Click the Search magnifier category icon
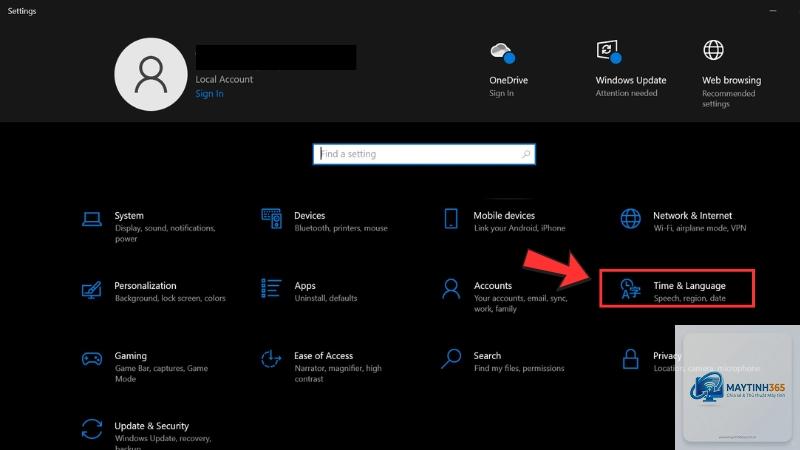This screenshot has width=800, height=450. 451,359
